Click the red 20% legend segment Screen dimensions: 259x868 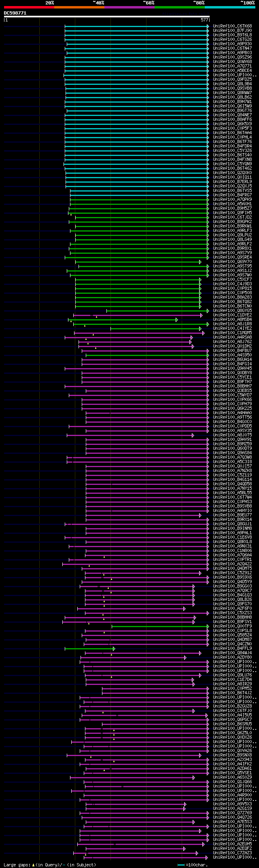[x=29, y=7]
